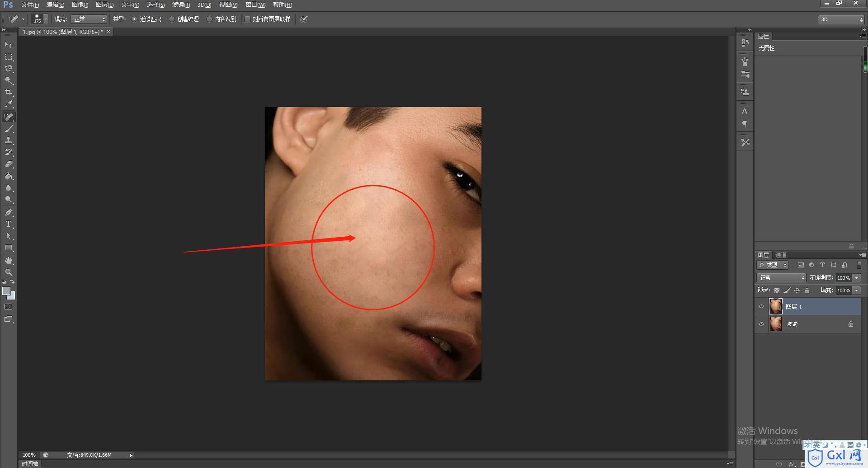868x468 pixels.
Task: Open the History panel icon
Action: (745, 43)
